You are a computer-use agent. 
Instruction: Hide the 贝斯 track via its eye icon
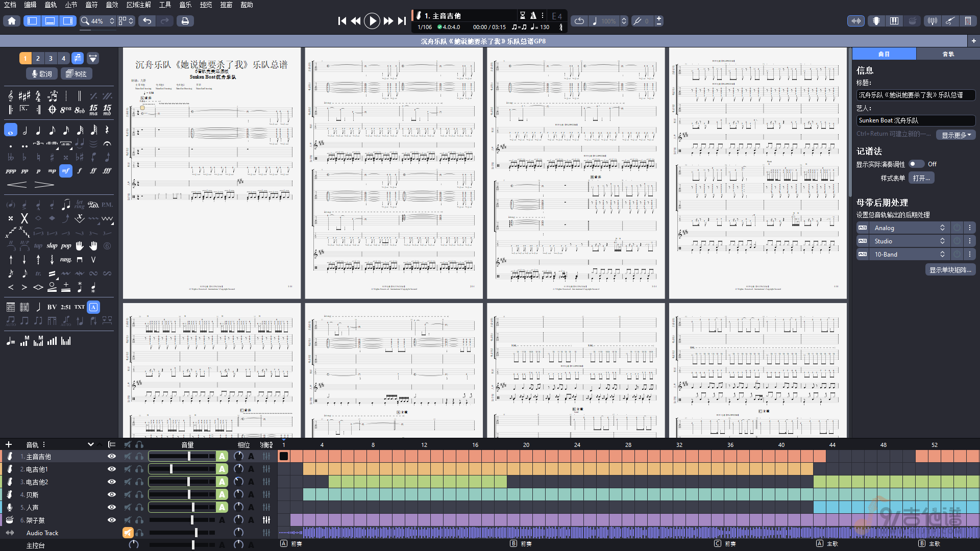(112, 495)
